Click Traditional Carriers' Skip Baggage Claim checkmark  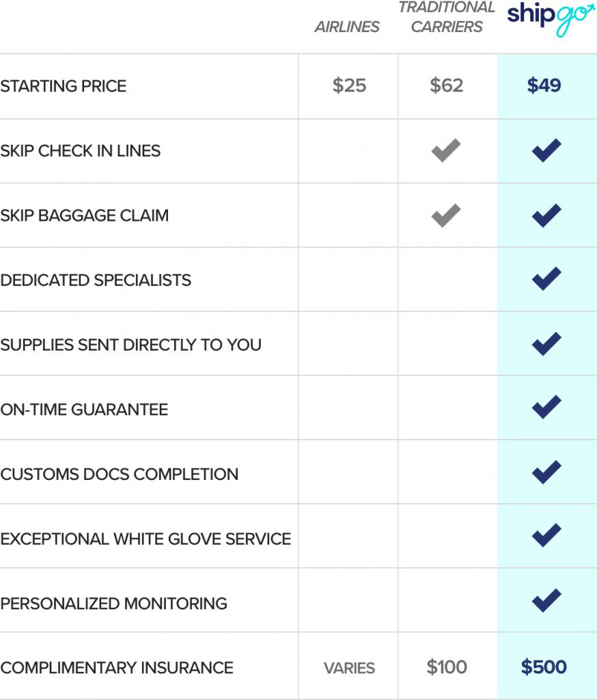pos(446,215)
